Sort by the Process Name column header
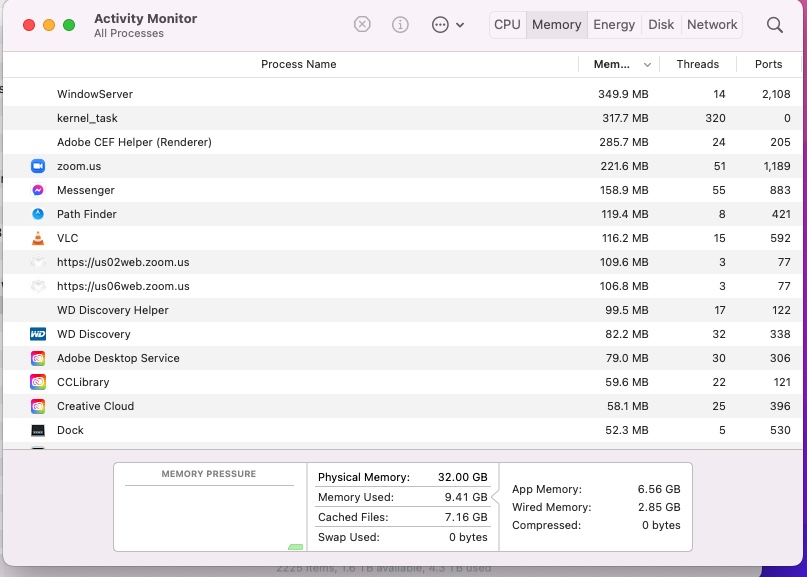Viewport: 807px width, 577px height. 299,64
